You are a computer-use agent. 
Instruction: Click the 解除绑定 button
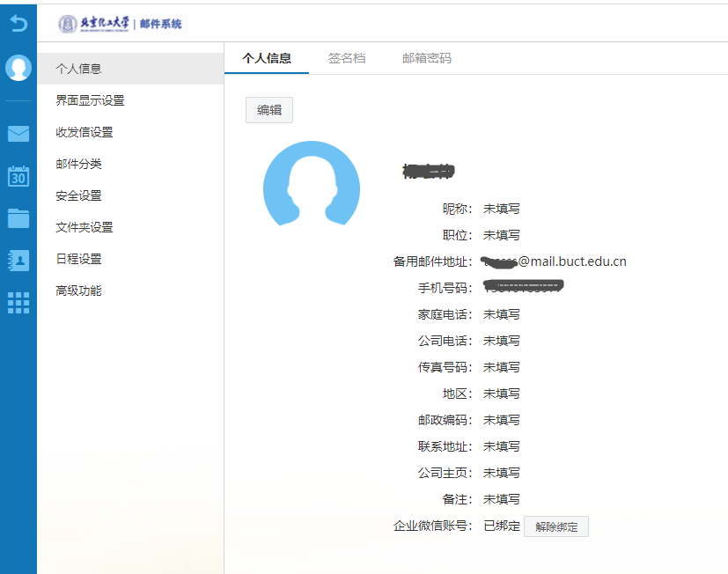pyautogui.click(x=556, y=527)
